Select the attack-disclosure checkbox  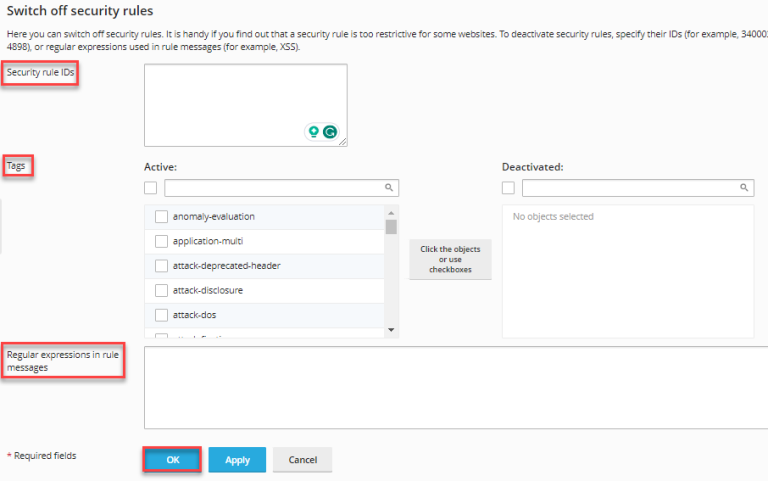161,290
